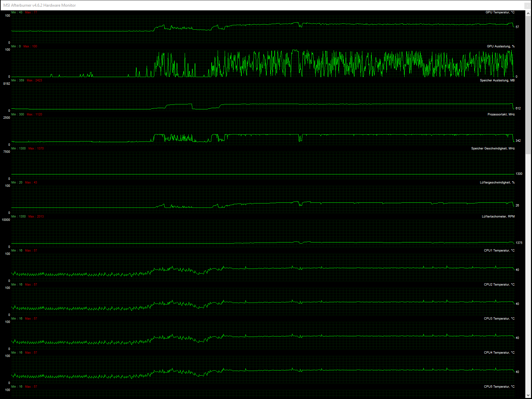Viewport: 532px width, 399px height.
Task: Click the fan speed Min 20 readout
Action: [x=17, y=182]
